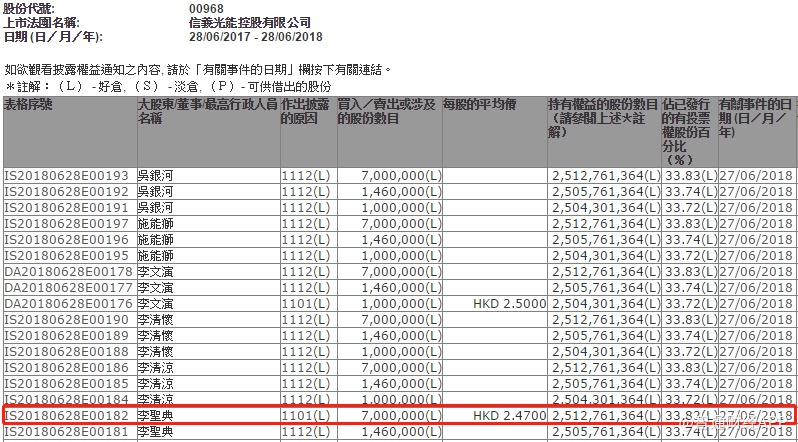Click name 吳銀河 in row IS20180628E00193

click(x=155, y=176)
